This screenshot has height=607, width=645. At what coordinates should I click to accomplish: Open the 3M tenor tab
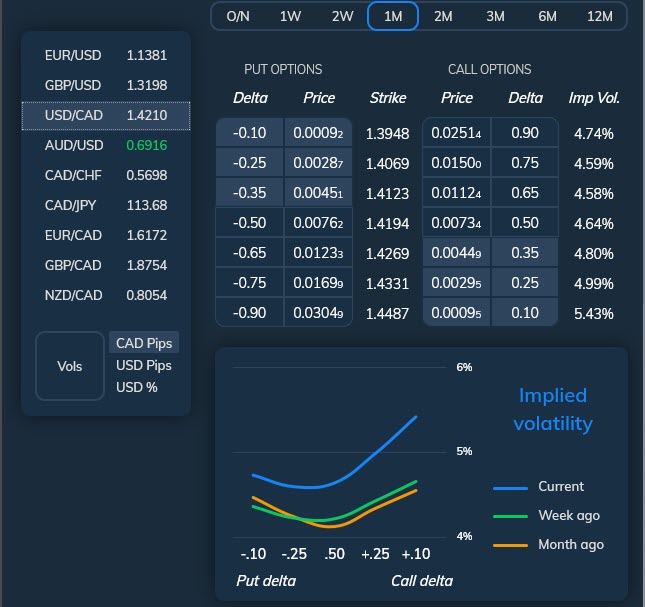point(495,16)
